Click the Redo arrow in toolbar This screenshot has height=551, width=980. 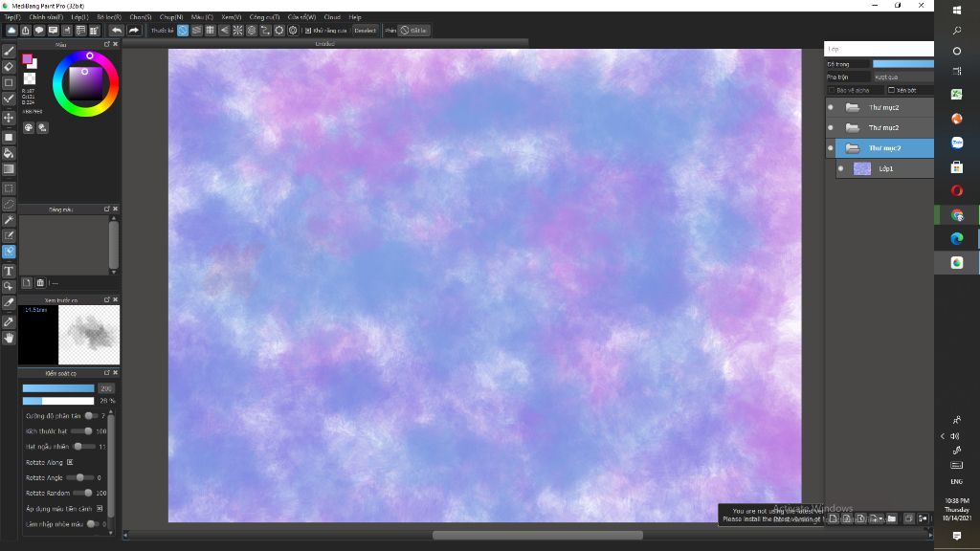point(134,30)
